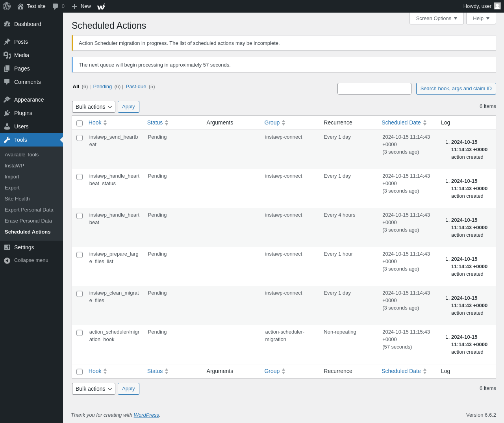Open Howdy, user account menu

[x=482, y=6]
